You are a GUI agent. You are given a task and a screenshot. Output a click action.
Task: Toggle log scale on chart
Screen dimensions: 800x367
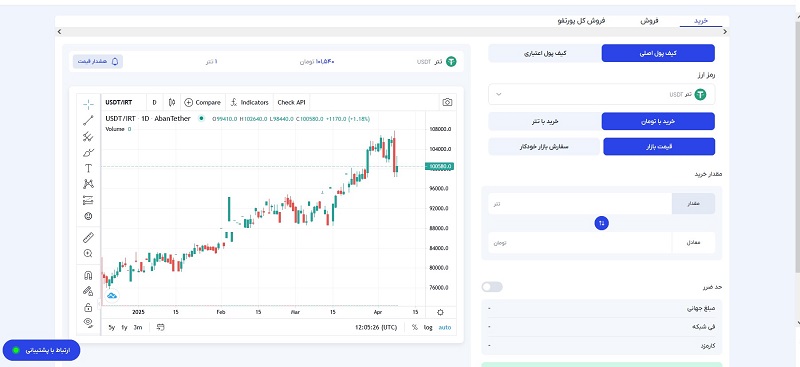click(x=428, y=327)
